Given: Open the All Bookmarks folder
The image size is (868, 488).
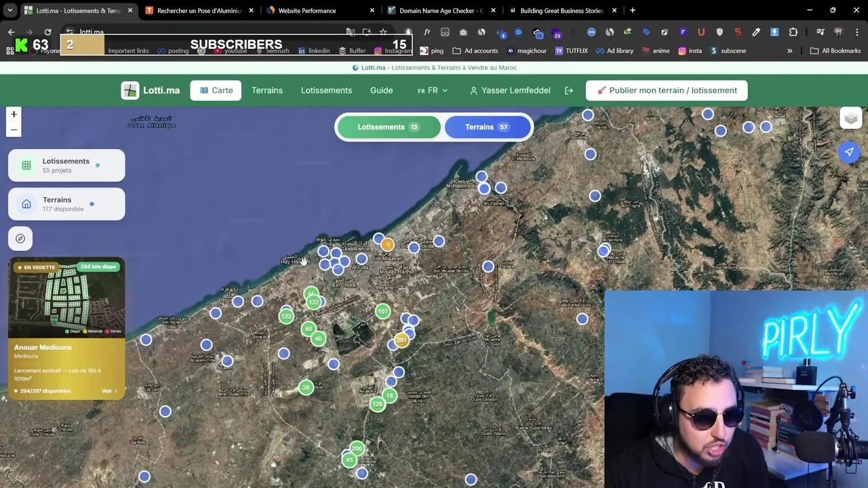Looking at the screenshot, I should (x=835, y=51).
